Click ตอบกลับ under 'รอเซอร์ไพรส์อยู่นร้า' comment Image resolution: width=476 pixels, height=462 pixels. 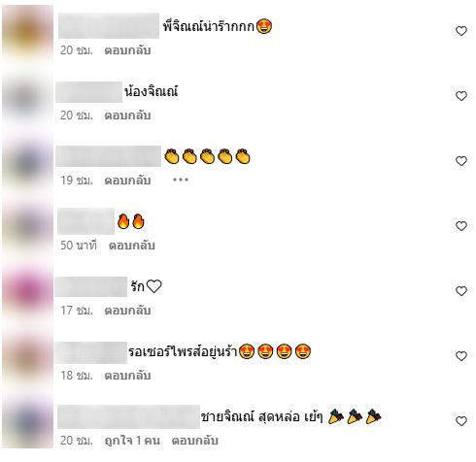[127, 376]
